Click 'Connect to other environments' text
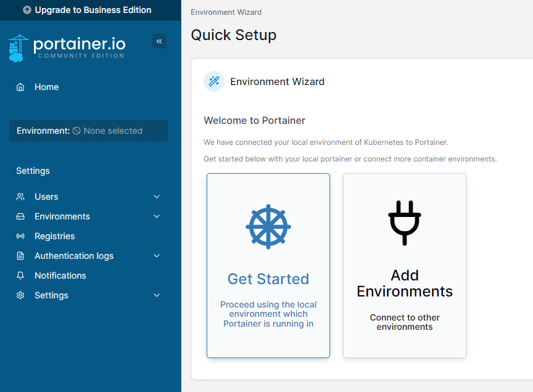 [x=405, y=322]
